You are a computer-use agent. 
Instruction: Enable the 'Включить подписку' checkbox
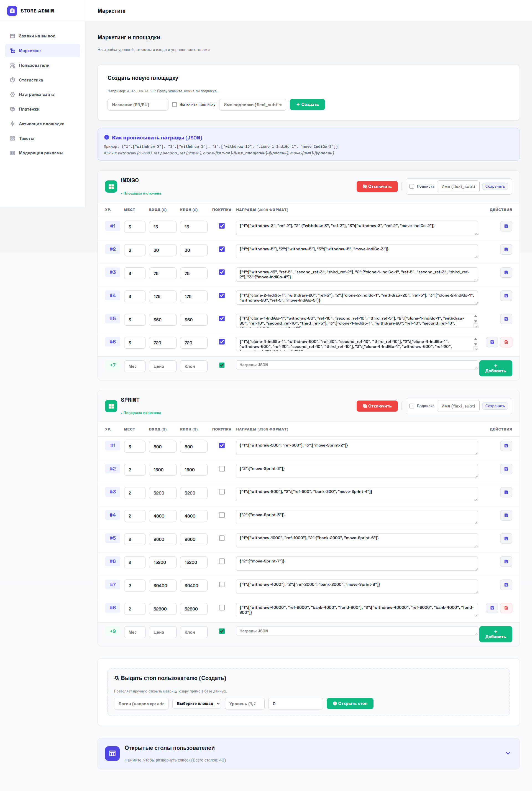point(174,104)
